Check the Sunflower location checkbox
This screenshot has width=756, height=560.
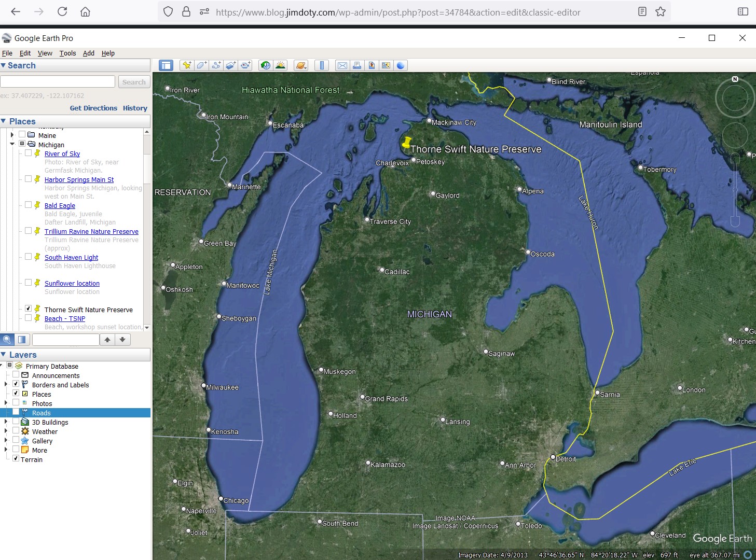pyautogui.click(x=29, y=283)
